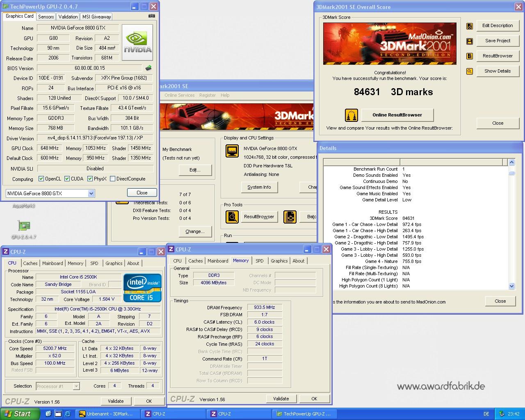The height and width of the screenshot is (420, 525).
Task: Click the GPU-Z screenshot camera icon
Action: click(x=152, y=16)
